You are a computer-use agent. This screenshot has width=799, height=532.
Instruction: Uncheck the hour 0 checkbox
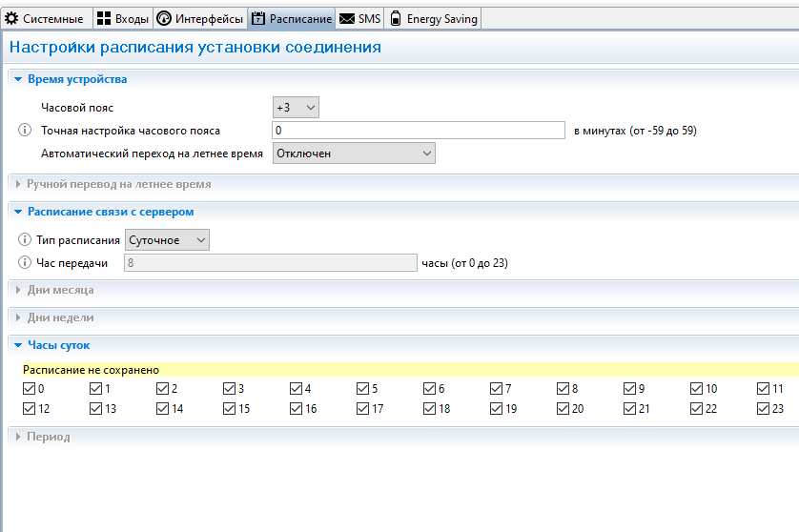(29, 389)
